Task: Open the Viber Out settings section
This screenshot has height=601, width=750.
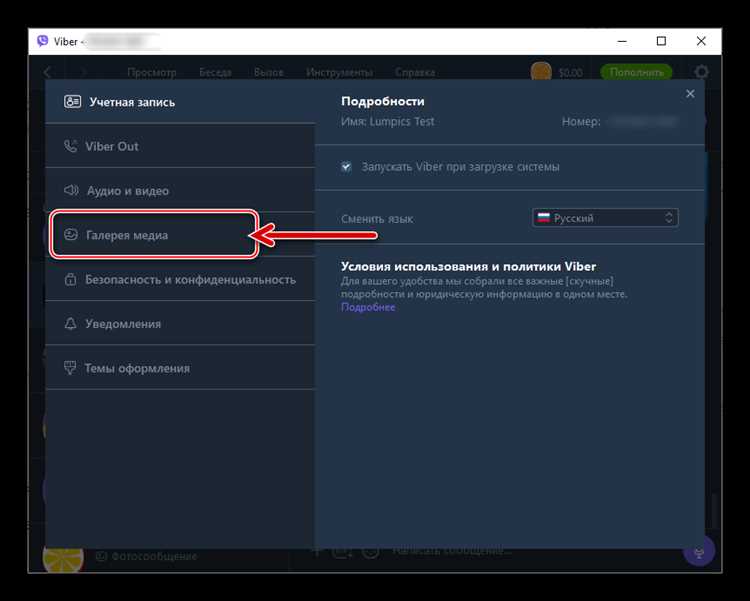Action: pyautogui.click(x=180, y=146)
